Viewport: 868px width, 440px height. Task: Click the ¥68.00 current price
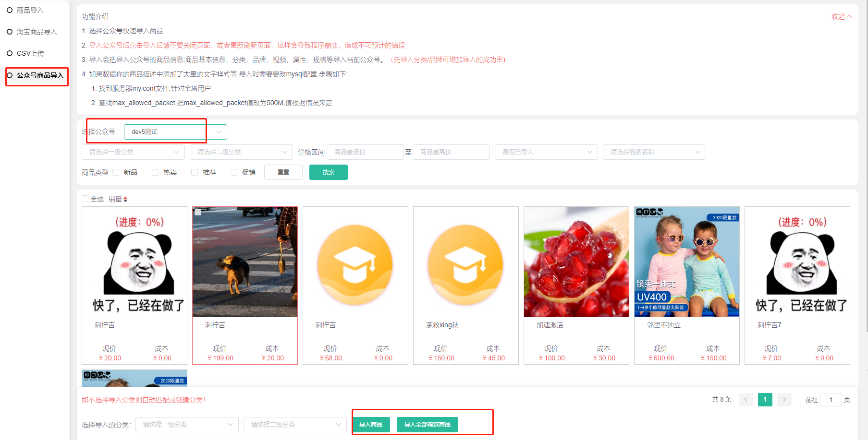331,358
